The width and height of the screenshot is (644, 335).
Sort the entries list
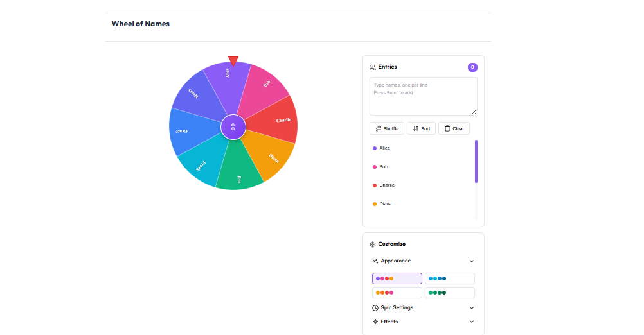click(x=421, y=128)
